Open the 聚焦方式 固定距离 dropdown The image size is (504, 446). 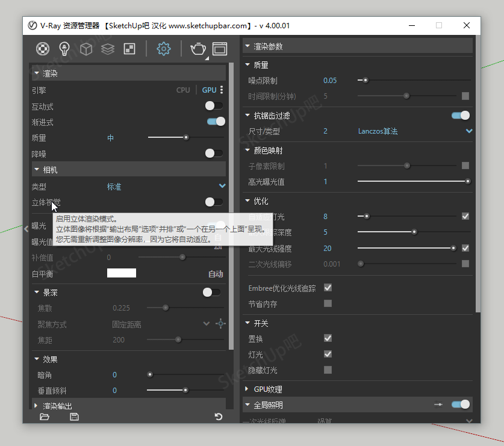(161, 324)
